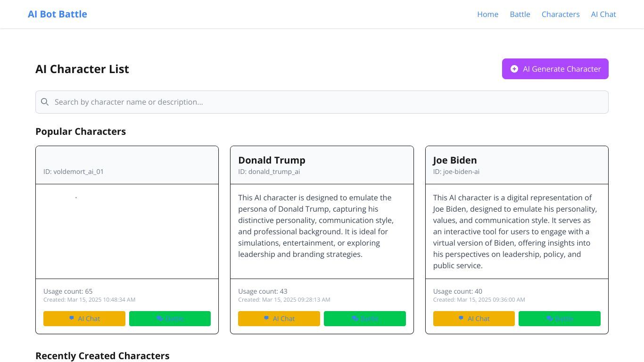Click chat bubble icon on Joe Biden card
644x362 pixels.
point(461,318)
